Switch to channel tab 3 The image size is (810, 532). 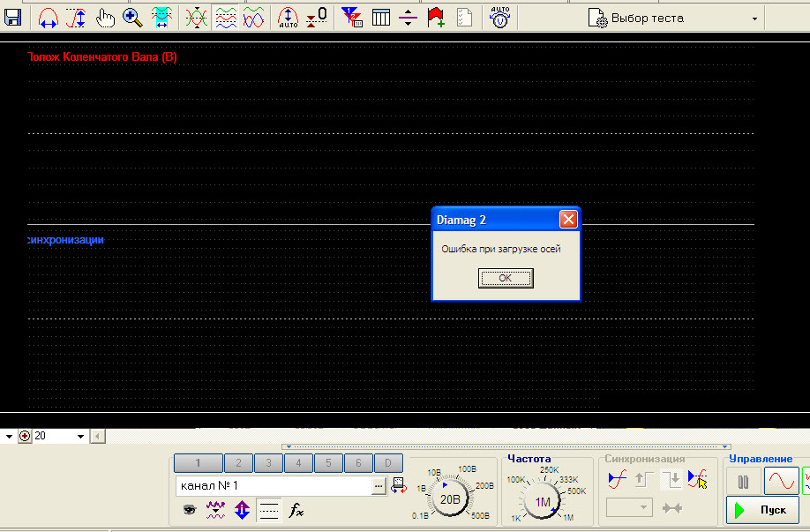point(268,463)
